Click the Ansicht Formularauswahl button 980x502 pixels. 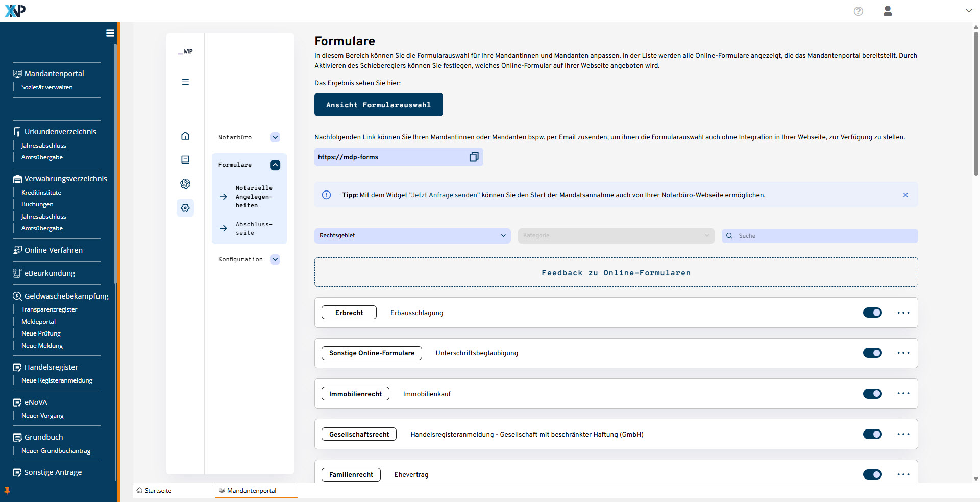coord(378,105)
